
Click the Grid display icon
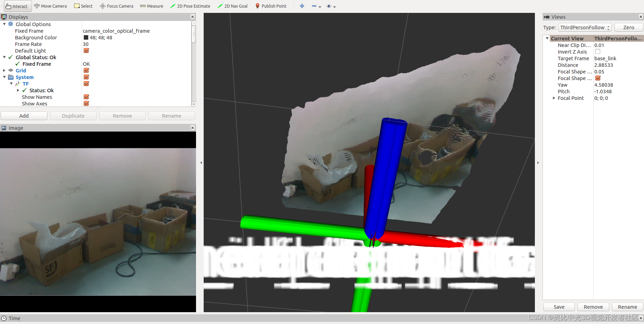pos(11,70)
